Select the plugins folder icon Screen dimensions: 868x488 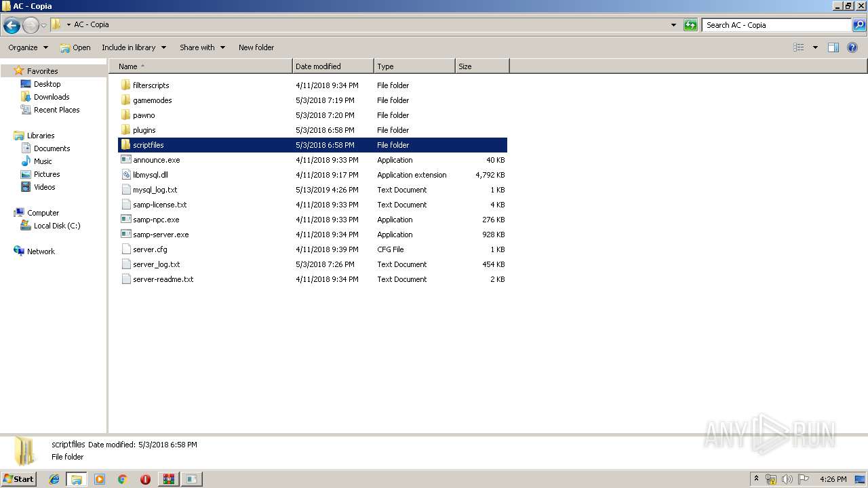click(x=125, y=130)
